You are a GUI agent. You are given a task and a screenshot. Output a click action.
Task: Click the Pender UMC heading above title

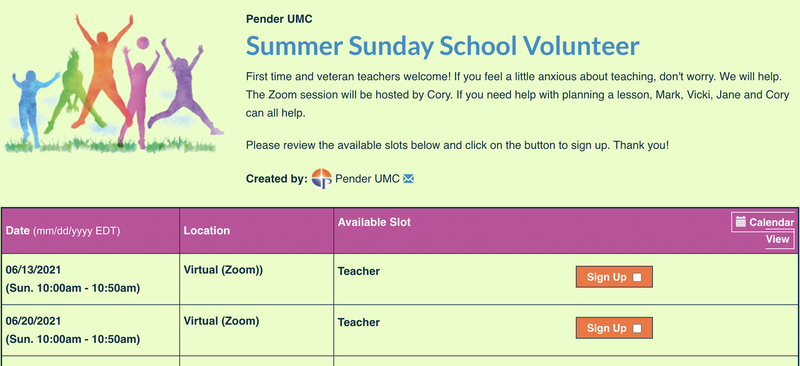tap(279, 19)
